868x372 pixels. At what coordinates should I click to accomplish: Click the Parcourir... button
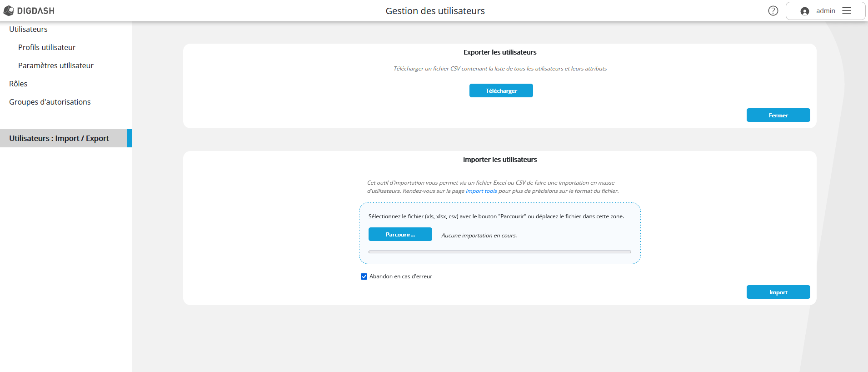point(400,234)
